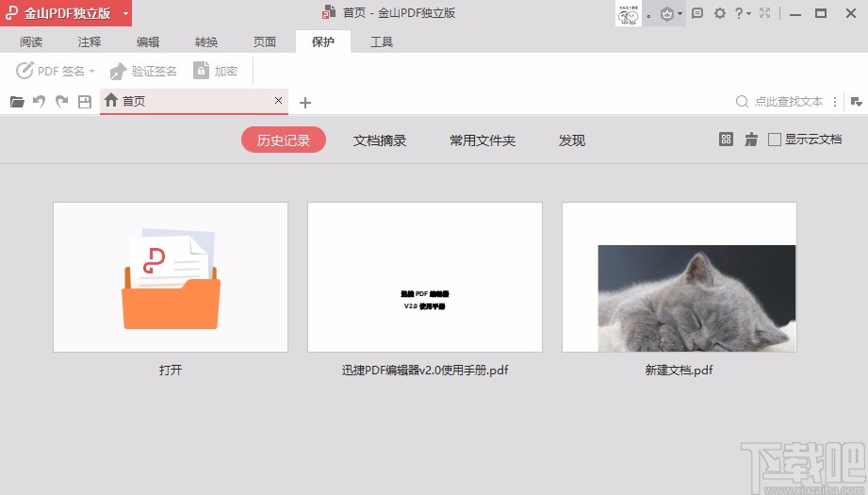This screenshot has height=495, width=868.
Task: Open the 常用文件夹 section
Action: [x=483, y=140]
